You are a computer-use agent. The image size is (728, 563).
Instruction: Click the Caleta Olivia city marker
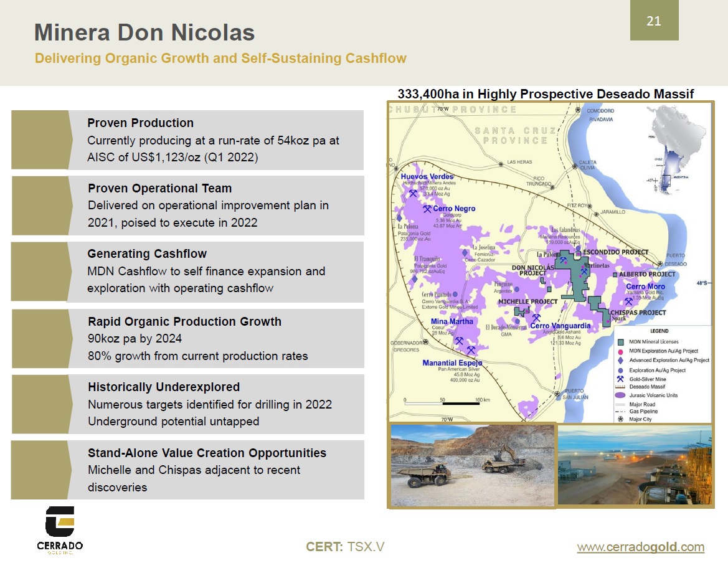click(575, 166)
